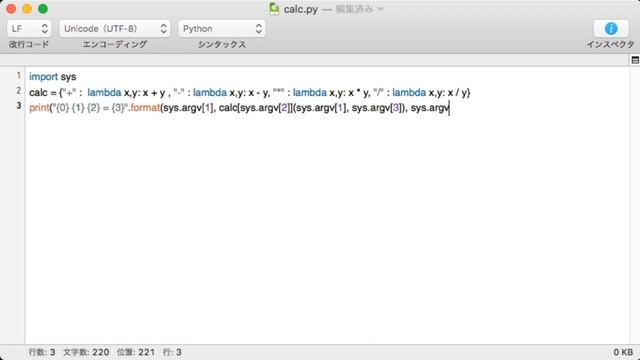Click the calc.py document icon in title bar

click(274, 9)
